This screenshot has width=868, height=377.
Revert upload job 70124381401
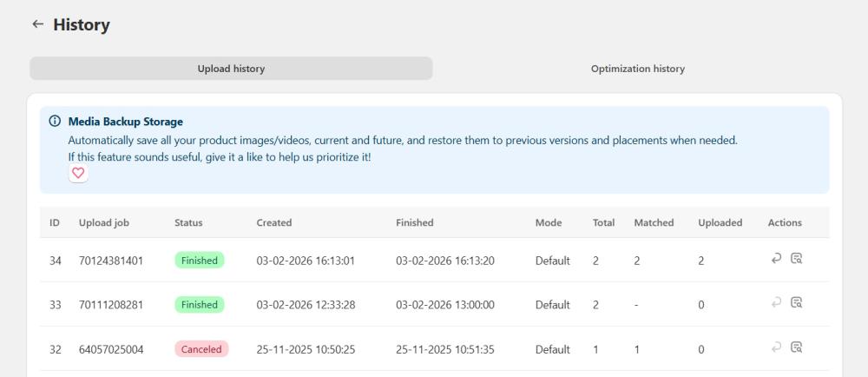777,259
